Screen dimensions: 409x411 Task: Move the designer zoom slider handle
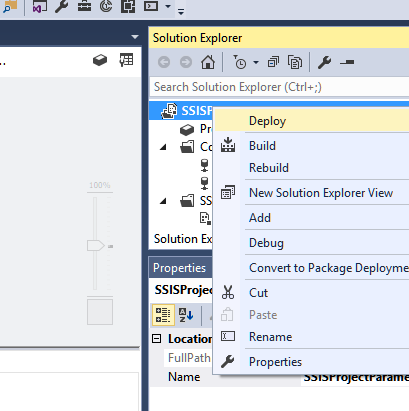pos(96,246)
